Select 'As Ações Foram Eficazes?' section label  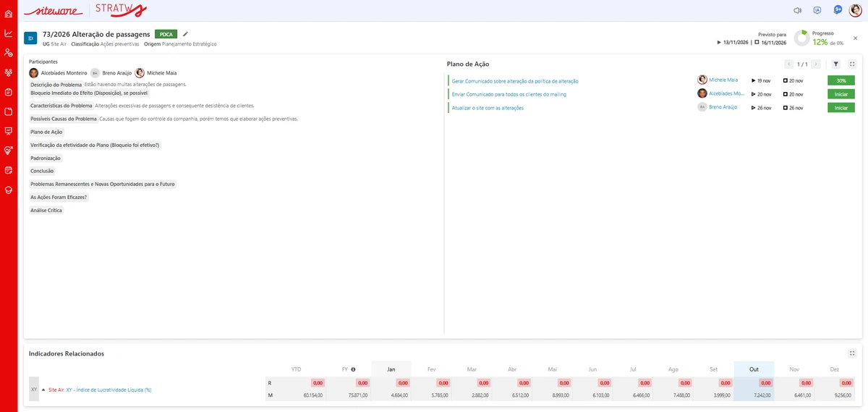click(x=59, y=197)
